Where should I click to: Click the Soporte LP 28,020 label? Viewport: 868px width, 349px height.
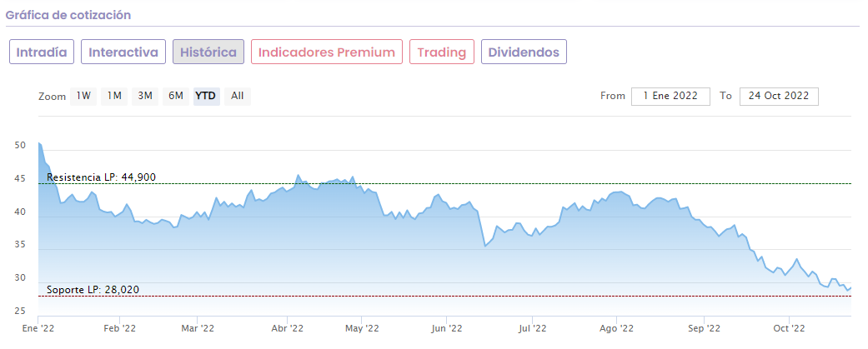point(93,290)
